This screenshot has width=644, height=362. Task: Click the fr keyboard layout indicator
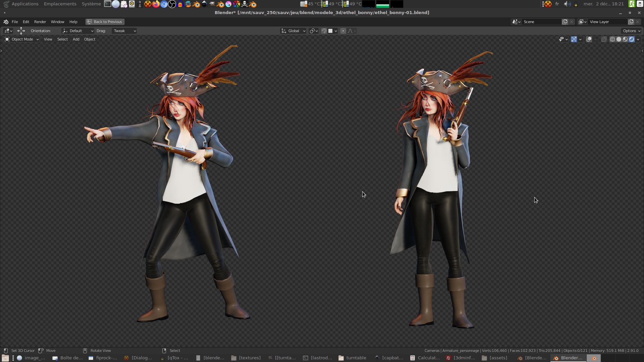click(x=557, y=4)
